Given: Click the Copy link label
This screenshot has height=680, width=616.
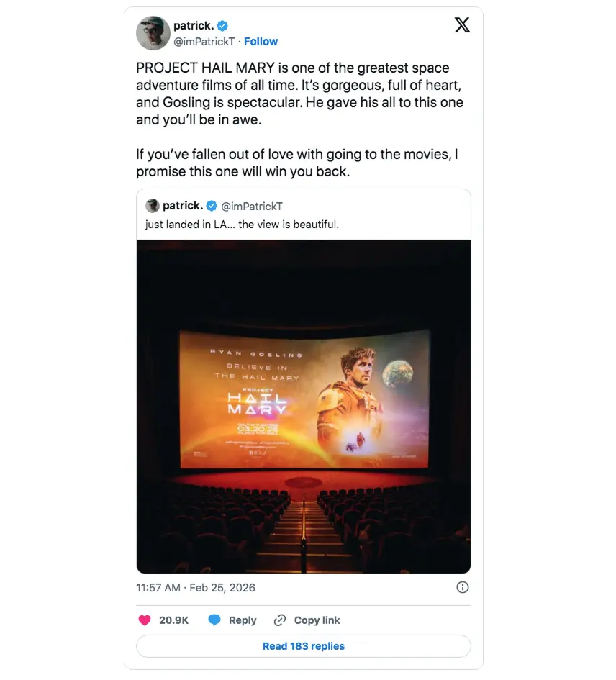Looking at the screenshot, I should (x=317, y=620).
